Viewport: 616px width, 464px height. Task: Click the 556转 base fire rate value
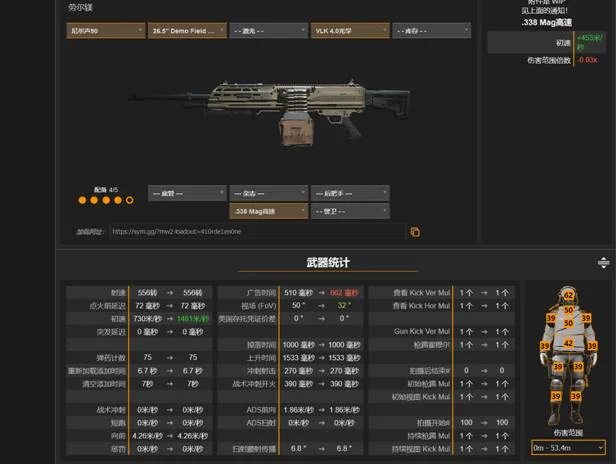click(147, 293)
